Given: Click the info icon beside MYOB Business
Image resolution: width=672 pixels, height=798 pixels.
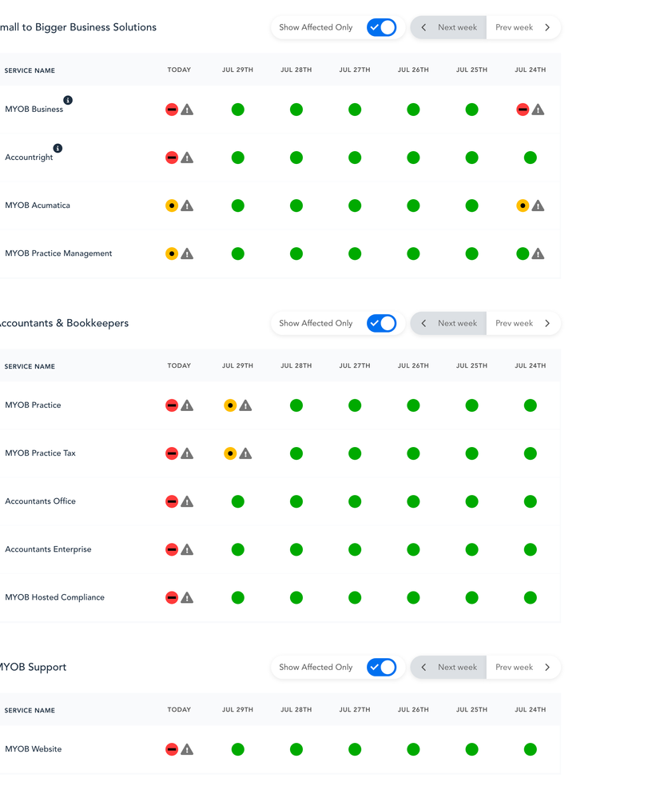Looking at the screenshot, I should (68, 100).
